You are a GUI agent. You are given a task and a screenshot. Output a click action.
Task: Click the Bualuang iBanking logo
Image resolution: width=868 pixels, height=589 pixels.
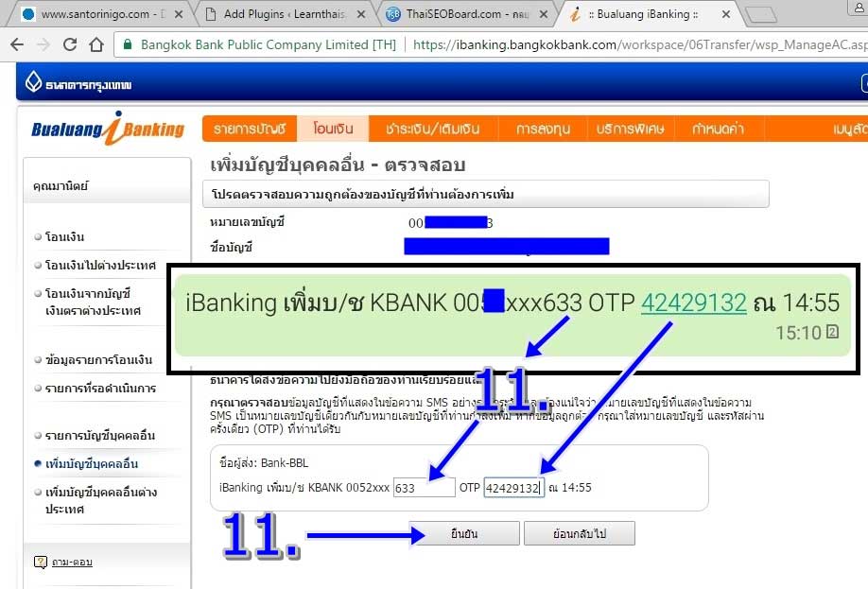coord(108,129)
